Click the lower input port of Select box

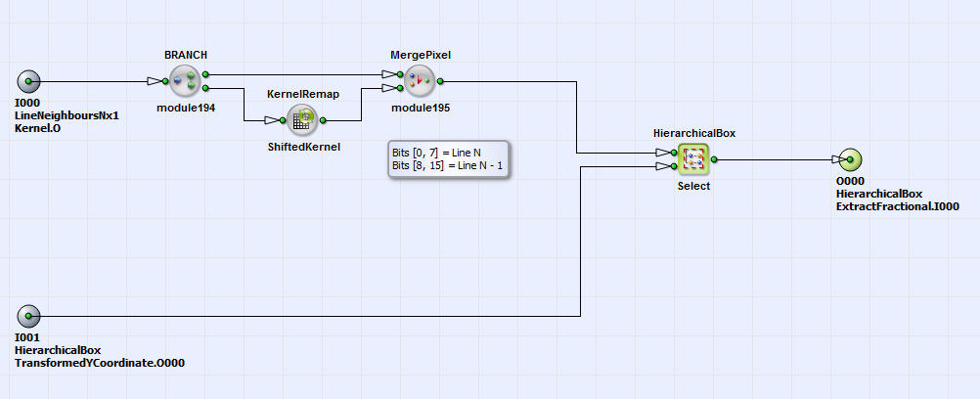tap(674, 166)
